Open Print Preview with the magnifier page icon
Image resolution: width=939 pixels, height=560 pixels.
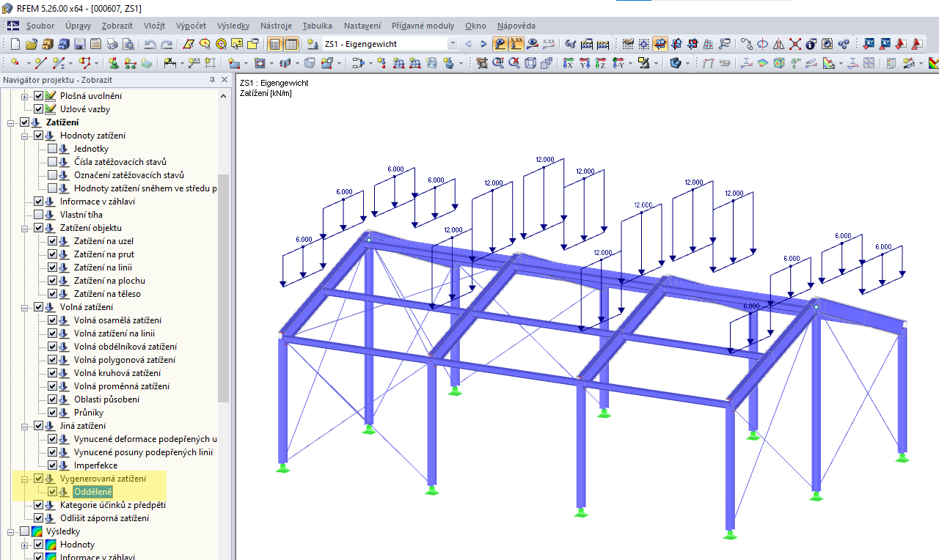pyautogui.click(x=128, y=44)
